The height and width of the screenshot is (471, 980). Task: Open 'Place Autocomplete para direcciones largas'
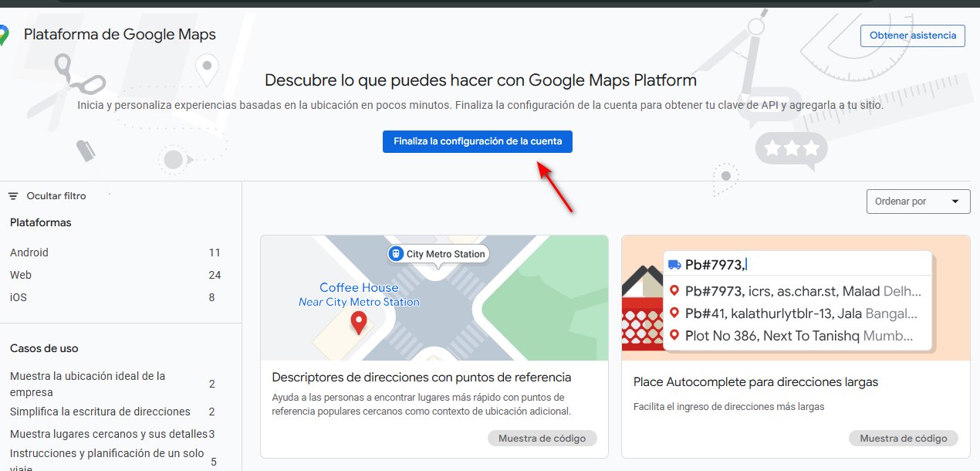[755, 382]
